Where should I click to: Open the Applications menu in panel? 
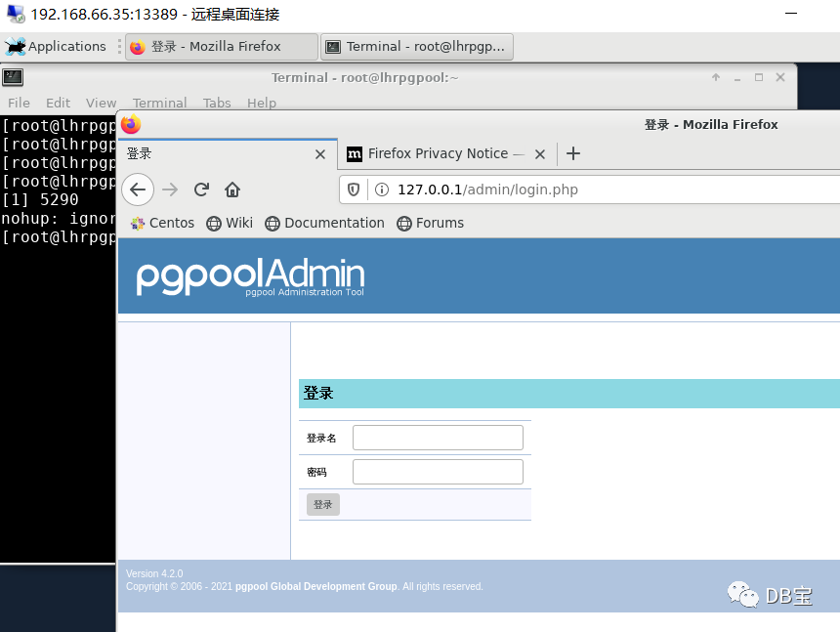56,47
